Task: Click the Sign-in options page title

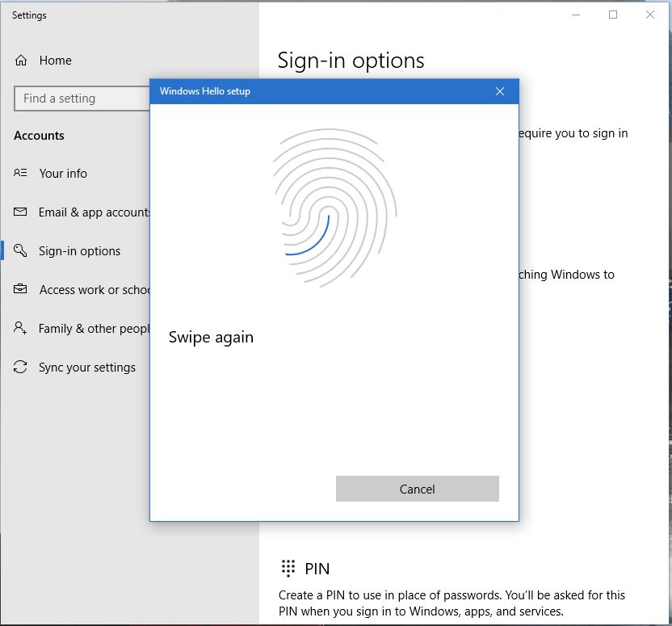Action: tap(351, 60)
